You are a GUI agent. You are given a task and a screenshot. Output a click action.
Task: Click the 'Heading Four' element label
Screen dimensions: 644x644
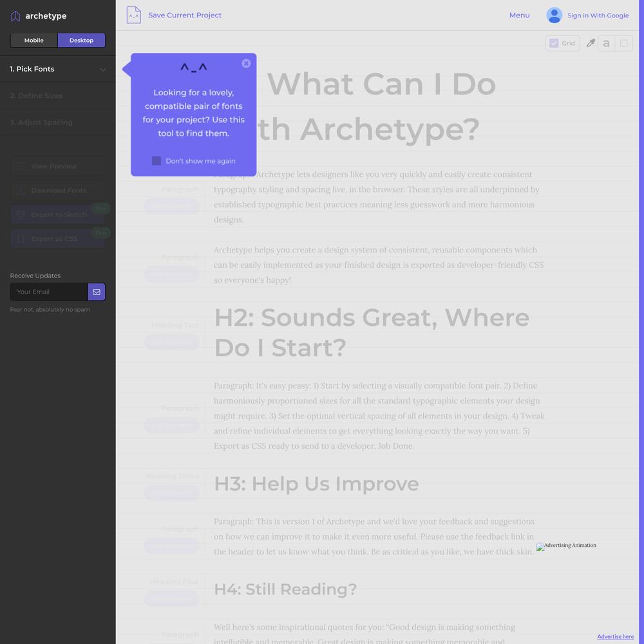[x=175, y=582]
